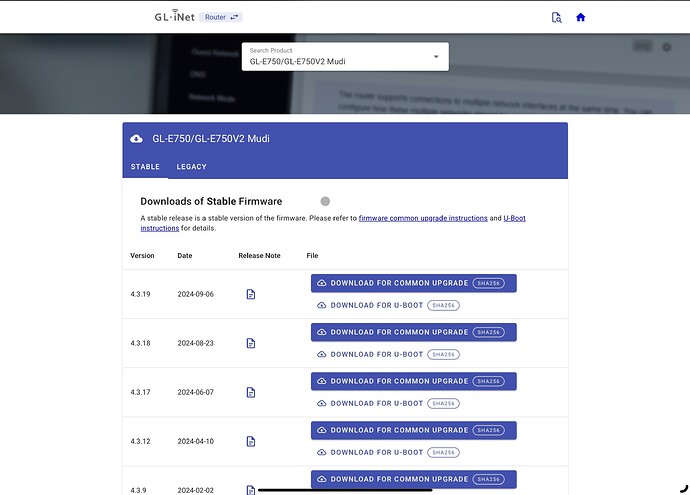Click the gray circle beside Stable Firmware heading
This screenshot has width=690, height=495.
coord(325,201)
